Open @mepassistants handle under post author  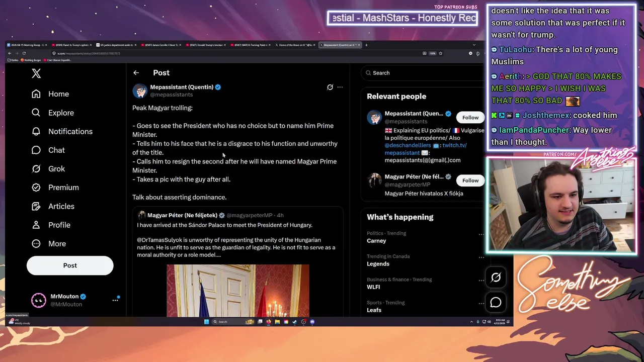[172, 95]
